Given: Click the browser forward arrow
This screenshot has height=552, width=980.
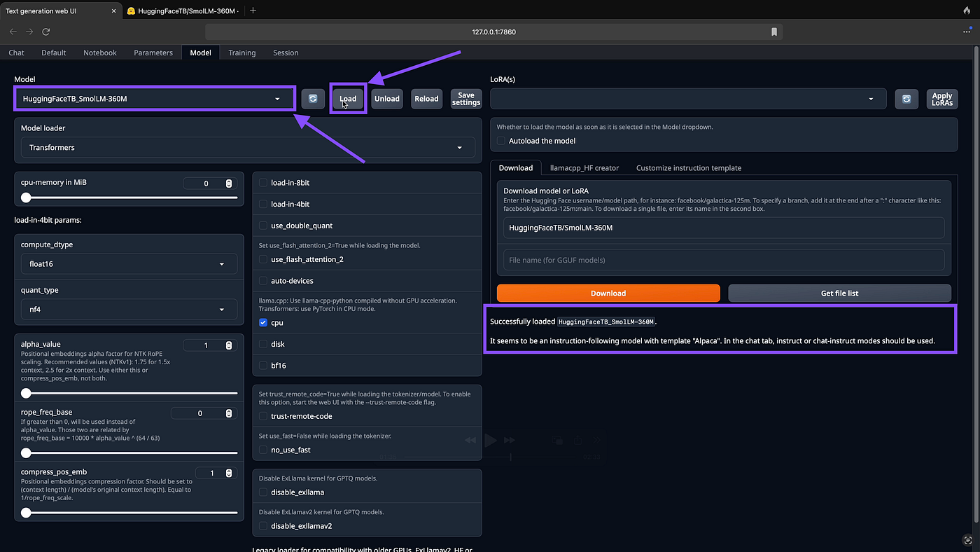Looking at the screenshot, I should pos(29,32).
